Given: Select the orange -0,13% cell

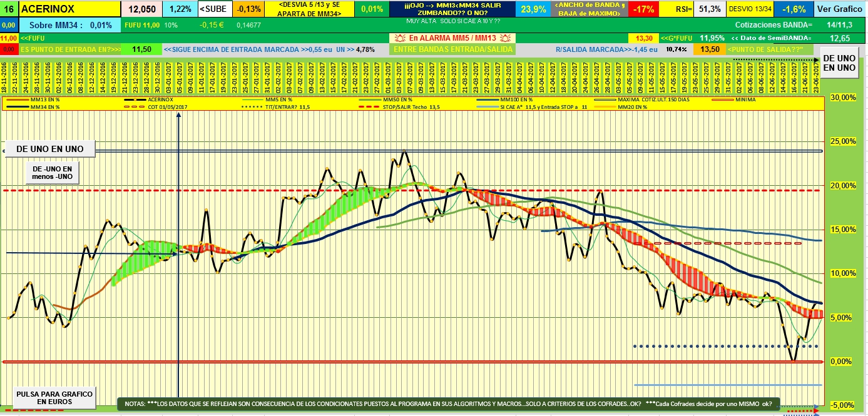Looking at the screenshot, I should (x=248, y=9).
